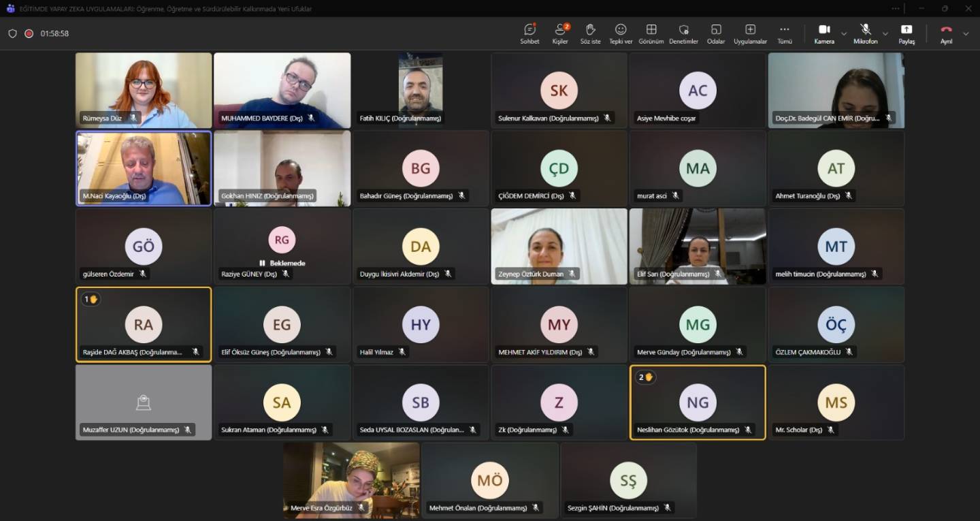Open Odalar breakout rooms
This screenshot has height=521, width=980.
(716, 33)
